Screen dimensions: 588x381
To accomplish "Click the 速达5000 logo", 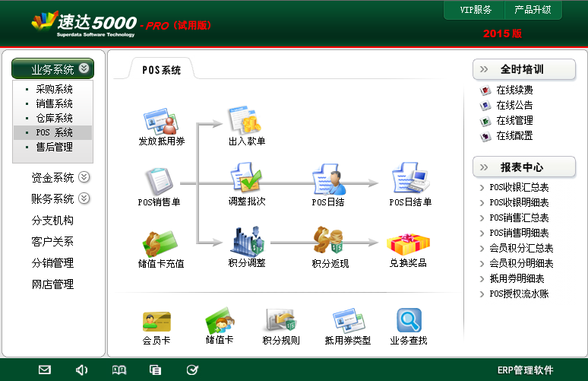I will 84,24.
